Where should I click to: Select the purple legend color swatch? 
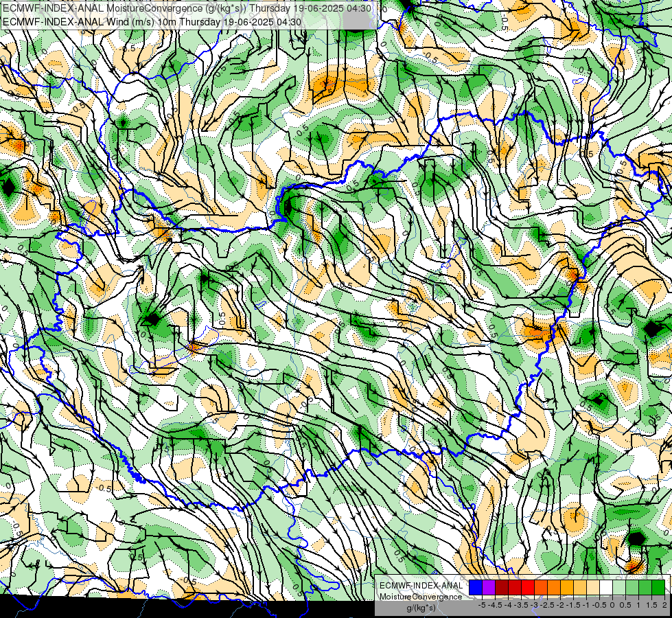pyautogui.click(x=489, y=587)
